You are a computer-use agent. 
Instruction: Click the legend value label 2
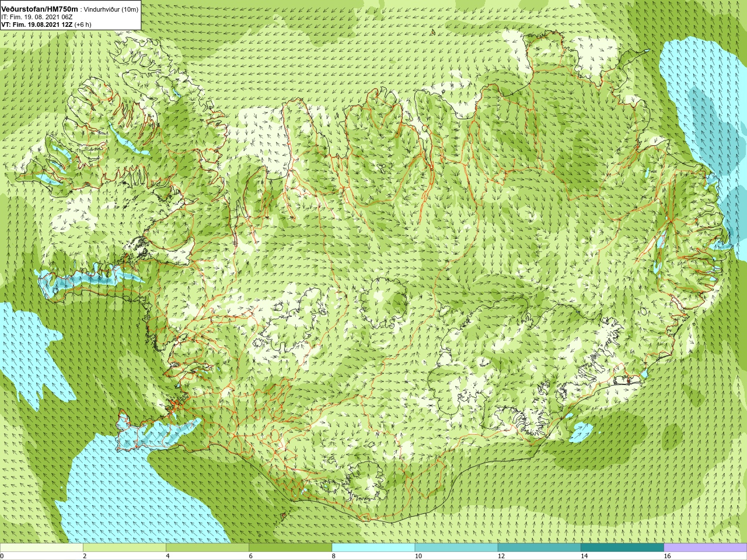coord(85,556)
